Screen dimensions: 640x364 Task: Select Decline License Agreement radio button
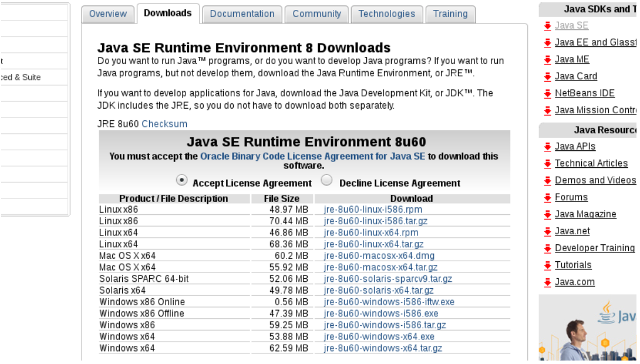coord(327,180)
